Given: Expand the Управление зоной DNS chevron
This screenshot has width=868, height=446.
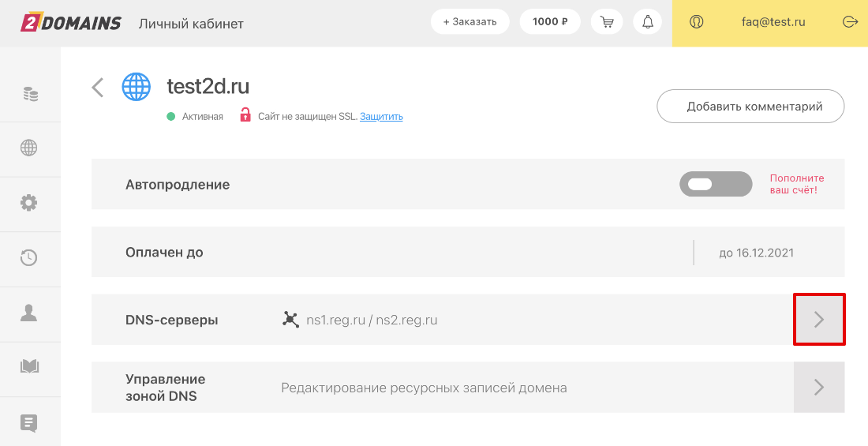Looking at the screenshot, I should 819,387.
